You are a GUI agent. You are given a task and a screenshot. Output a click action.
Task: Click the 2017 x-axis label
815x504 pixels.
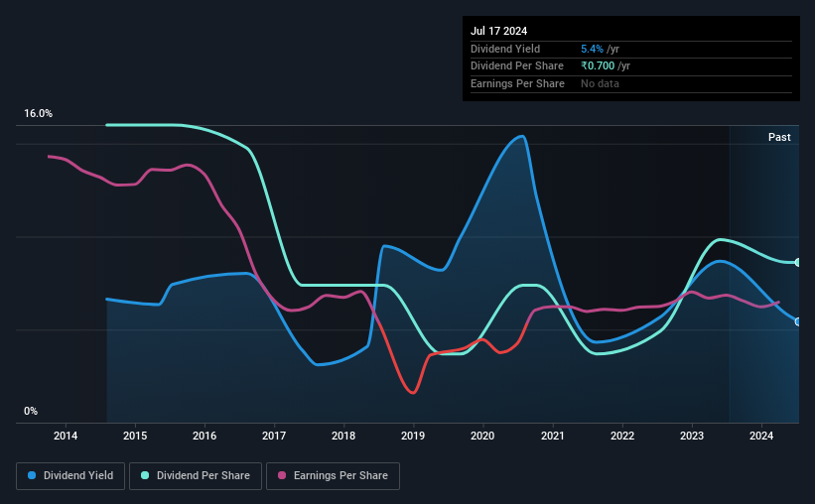point(274,436)
